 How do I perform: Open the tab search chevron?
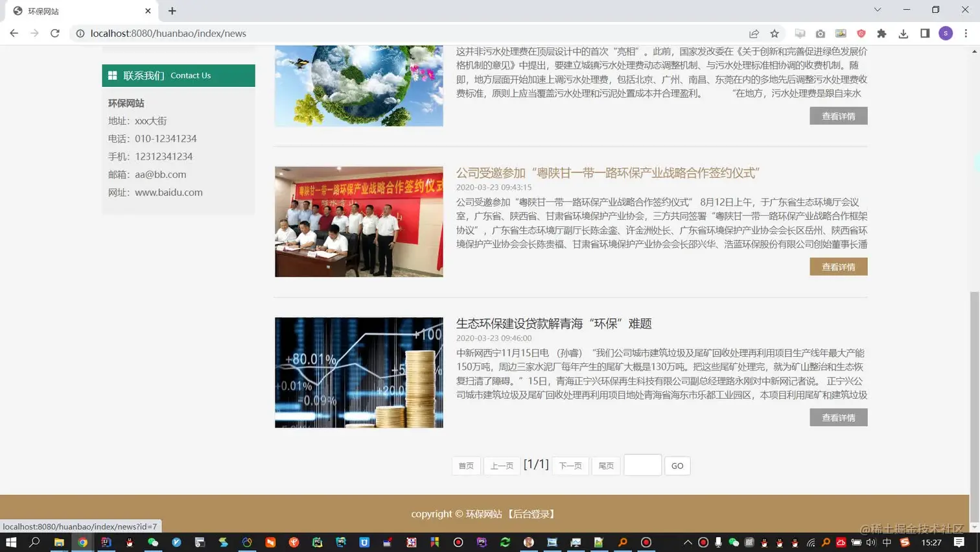878,10
